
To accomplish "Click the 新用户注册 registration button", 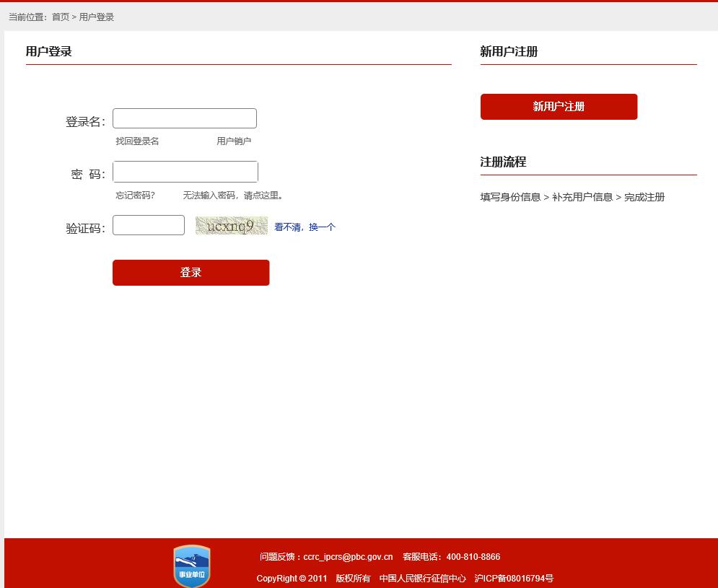I will click(x=559, y=106).
